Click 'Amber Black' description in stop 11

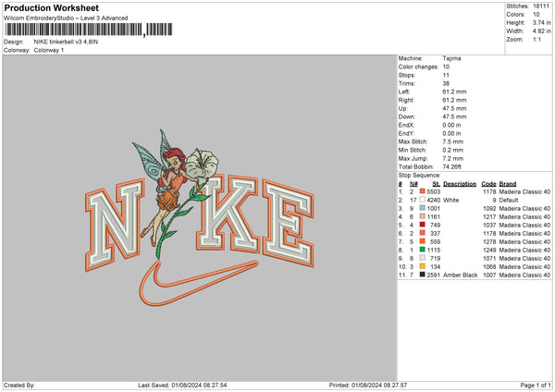point(460,276)
